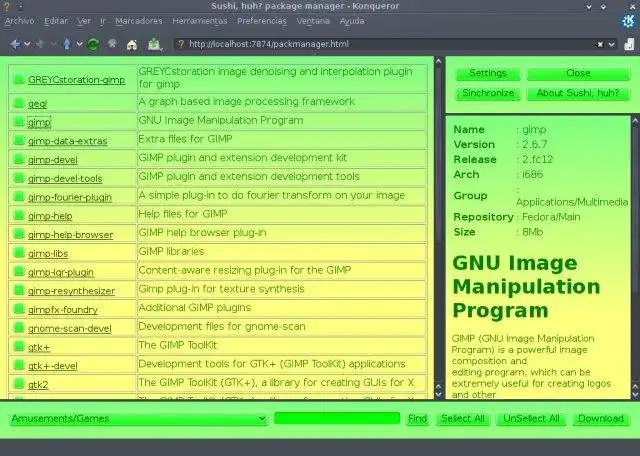640x456 pixels.
Task: Tick the green box for gnome-scan-devel
Action: click(19, 328)
